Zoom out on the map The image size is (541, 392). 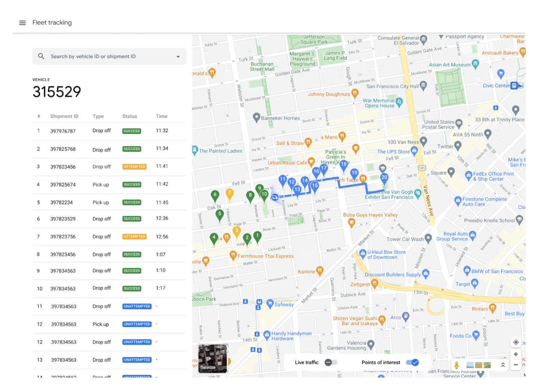coord(516,365)
